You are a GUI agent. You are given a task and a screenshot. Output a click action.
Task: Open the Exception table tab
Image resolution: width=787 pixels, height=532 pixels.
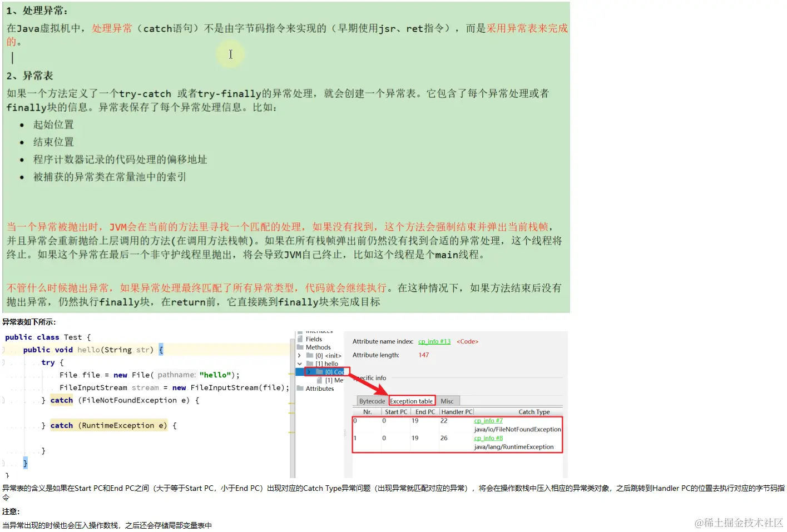pyautogui.click(x=412, y=401)
